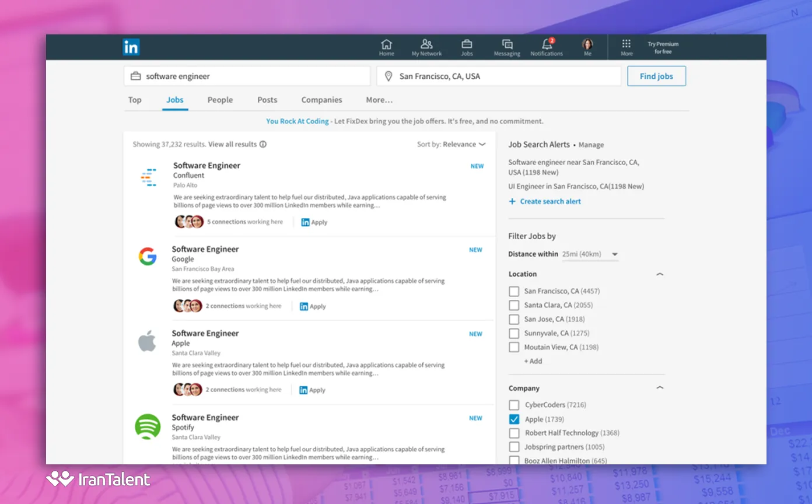This screenshot has width=812, height=504.
Task: Apply to the Google job
Action: click(313, 306)
